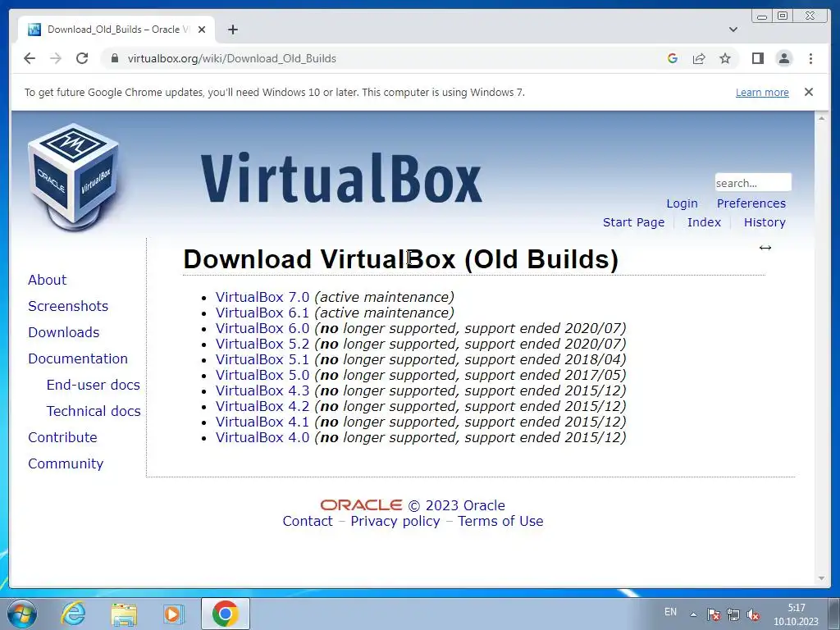
Task: Bookmark this page with the star icon
Action: tap(725, 58)
